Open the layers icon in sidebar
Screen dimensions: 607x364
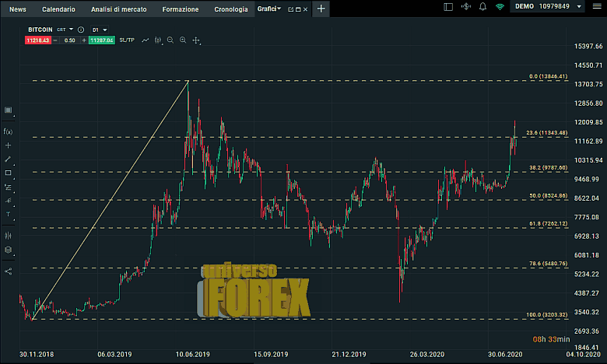8,250
